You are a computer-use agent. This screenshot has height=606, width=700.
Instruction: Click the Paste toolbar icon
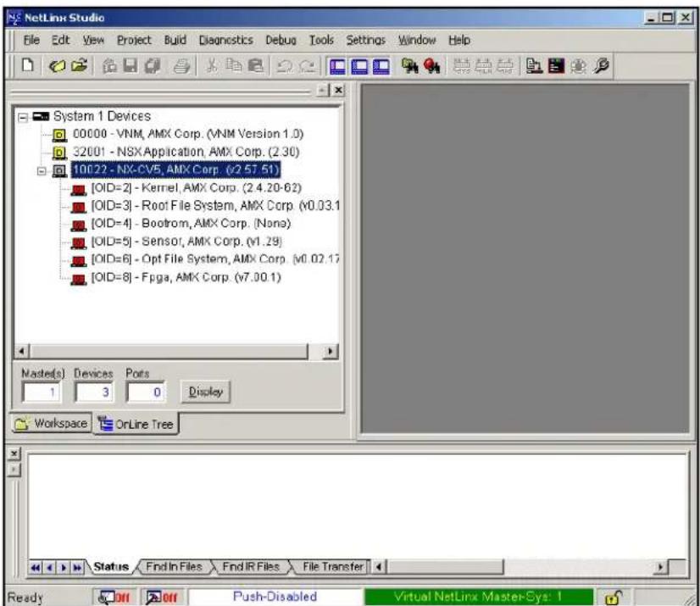pos(255,66)
